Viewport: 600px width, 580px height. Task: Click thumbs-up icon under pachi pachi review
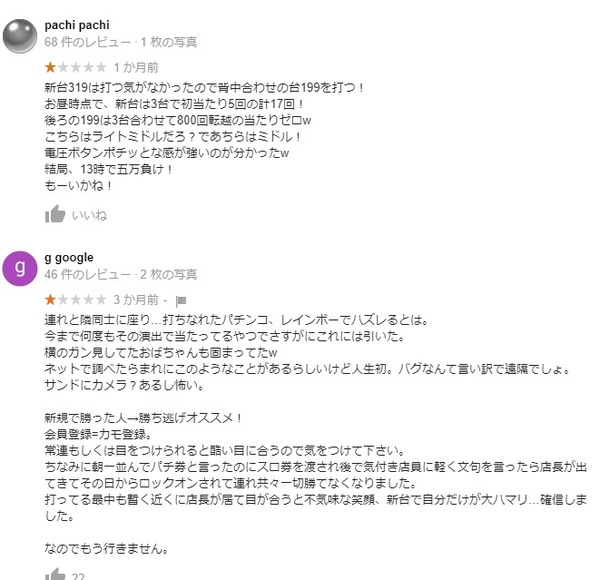point(55,214)
